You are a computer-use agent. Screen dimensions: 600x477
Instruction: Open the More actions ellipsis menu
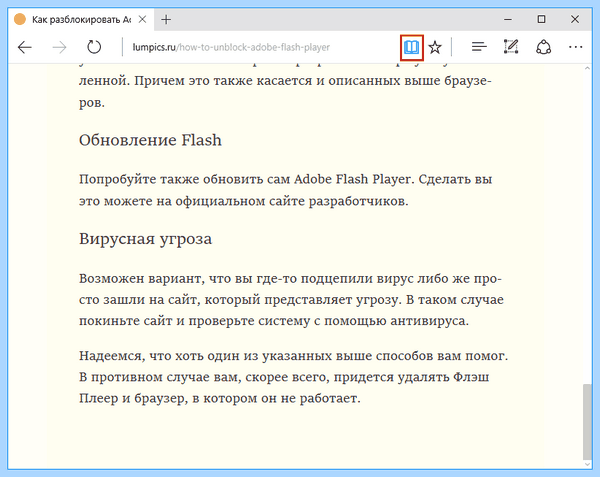[x=575, y=47]
